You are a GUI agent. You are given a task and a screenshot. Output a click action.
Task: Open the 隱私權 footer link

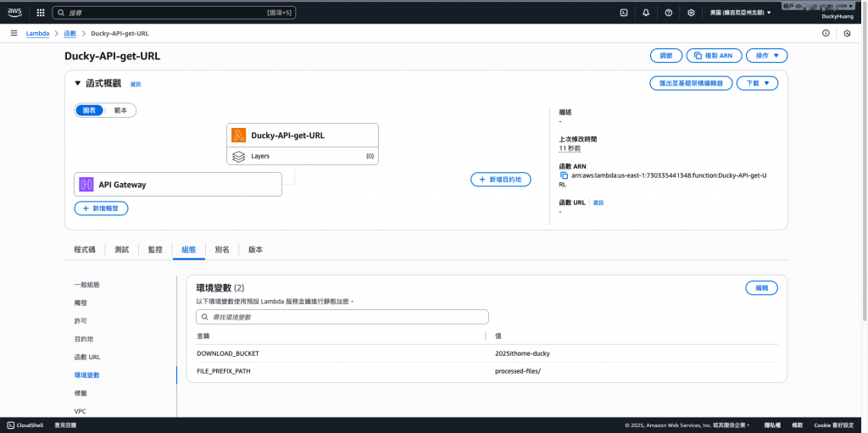(x=772, y=425)
